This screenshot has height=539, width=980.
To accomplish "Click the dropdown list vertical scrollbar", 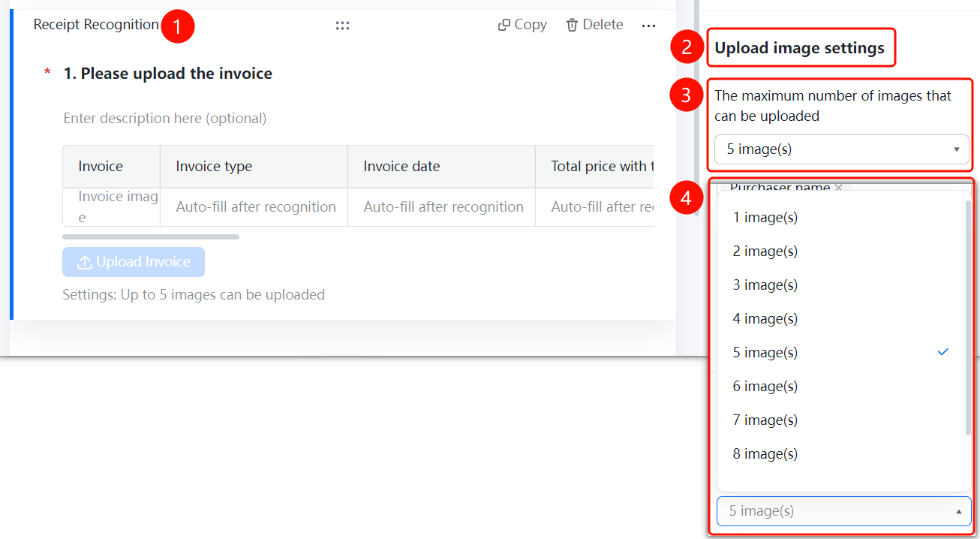I will pos(968,318).
